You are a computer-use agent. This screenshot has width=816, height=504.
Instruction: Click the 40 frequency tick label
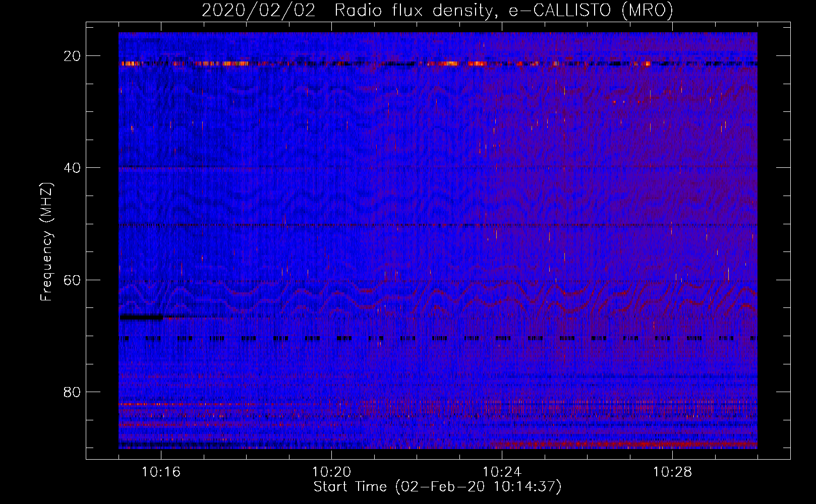click(72, 168)
